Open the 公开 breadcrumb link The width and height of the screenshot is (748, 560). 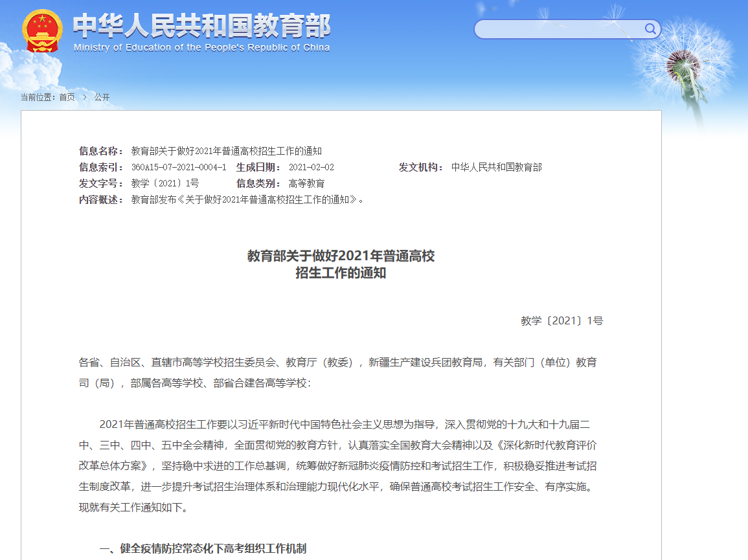click(102, 97)
